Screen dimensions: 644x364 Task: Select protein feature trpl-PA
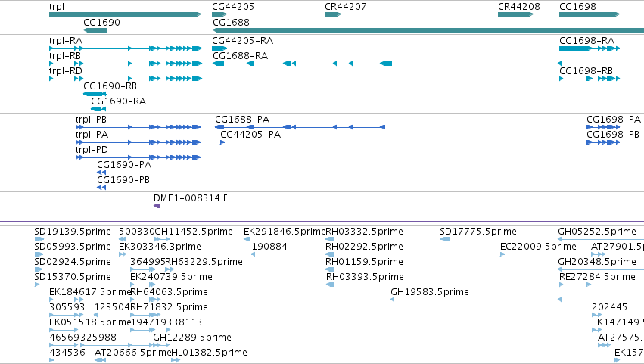(138, 142)
